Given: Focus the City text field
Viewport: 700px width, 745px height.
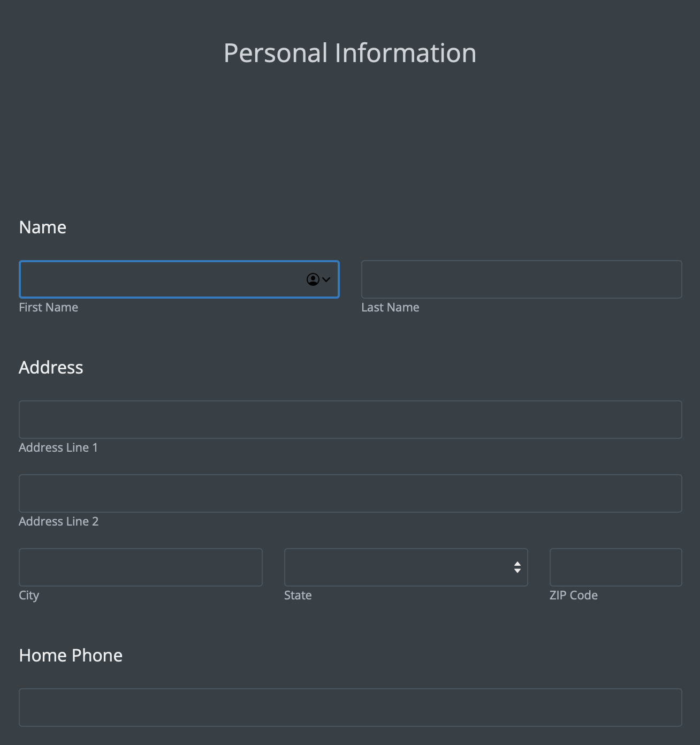Looking at the screenshot, I should (x=140, y=567).
